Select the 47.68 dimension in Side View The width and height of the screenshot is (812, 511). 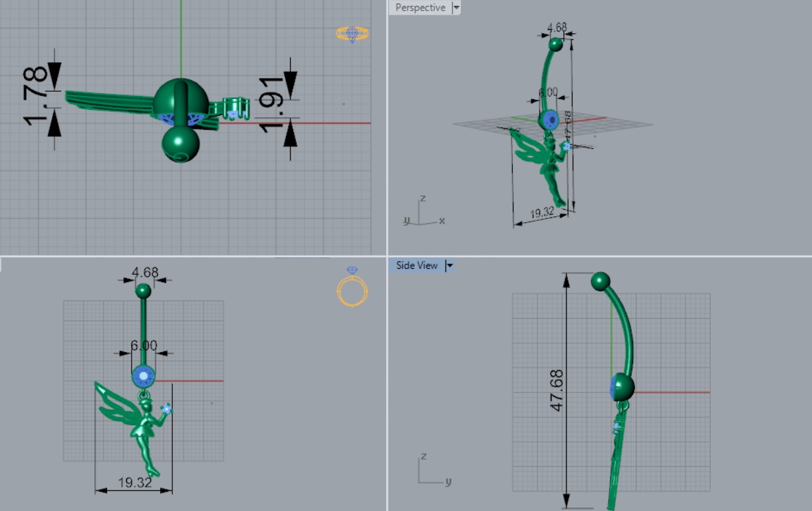pos(556,390)
